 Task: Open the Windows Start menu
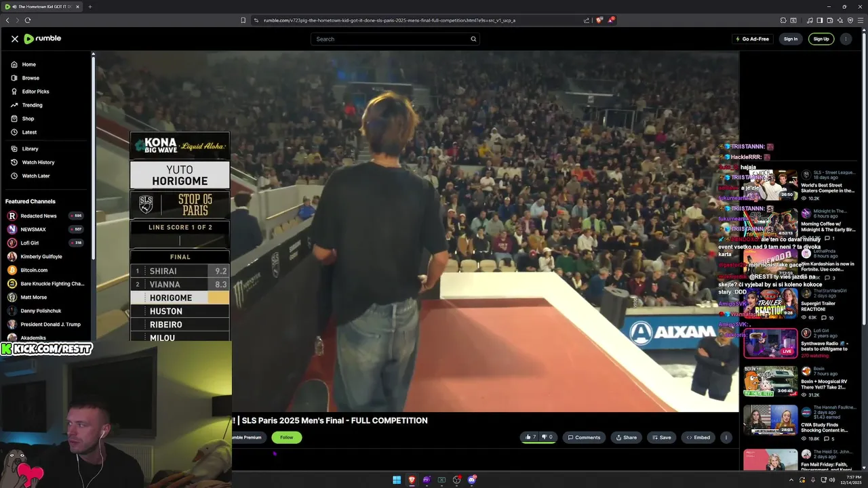pyautogui.click(x=397, y=480)
